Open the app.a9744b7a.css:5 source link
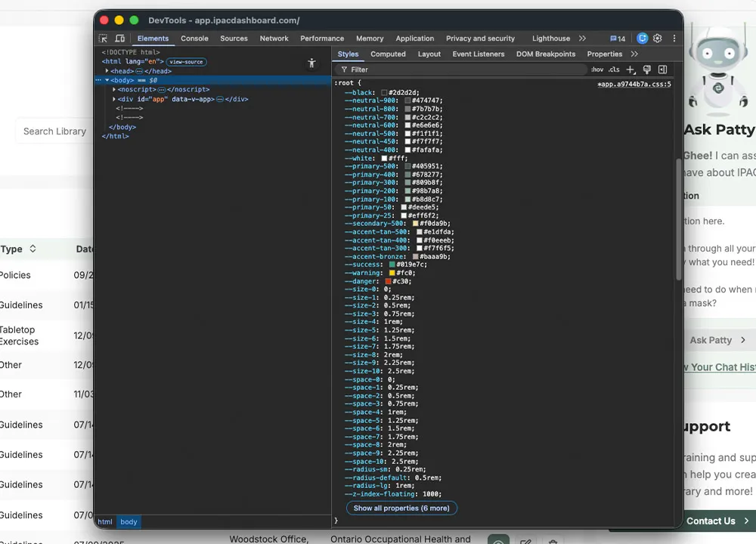 click(x=634, y=84)
